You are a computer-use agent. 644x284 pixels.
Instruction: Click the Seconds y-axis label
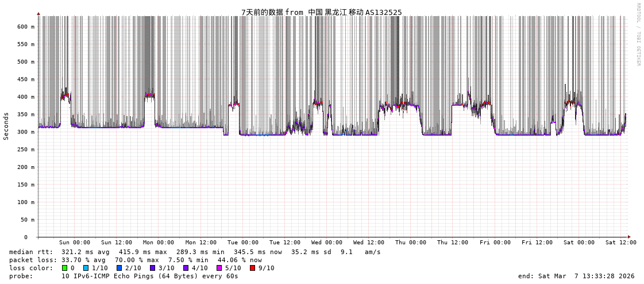(6, 126)
